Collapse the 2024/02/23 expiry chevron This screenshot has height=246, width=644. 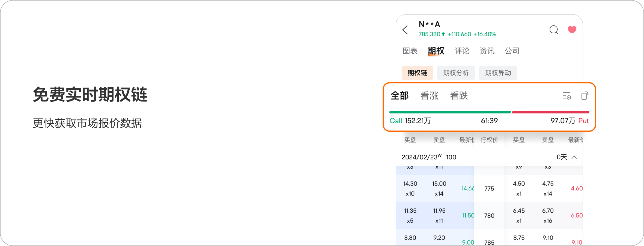point(574,157)
